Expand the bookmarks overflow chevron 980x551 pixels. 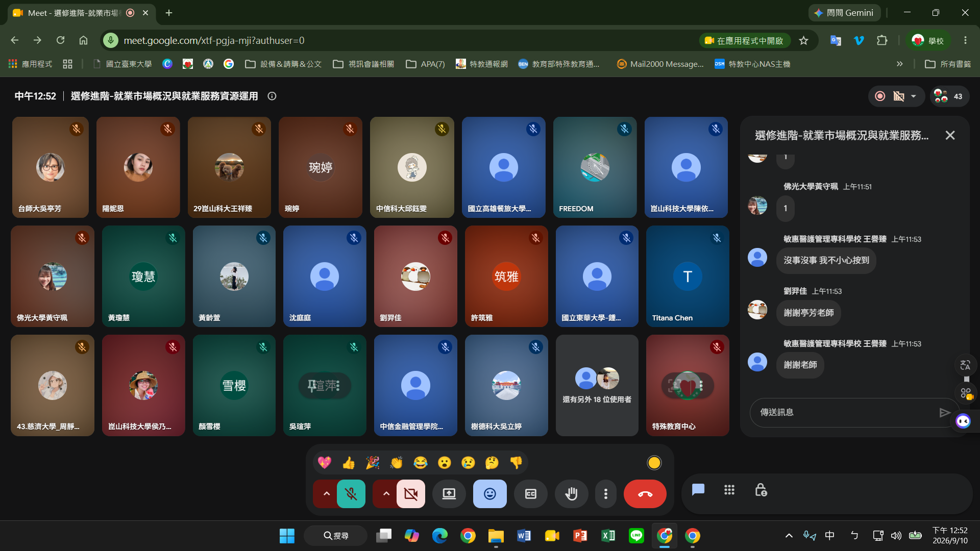pyautogui.click(x=899, y=64)
